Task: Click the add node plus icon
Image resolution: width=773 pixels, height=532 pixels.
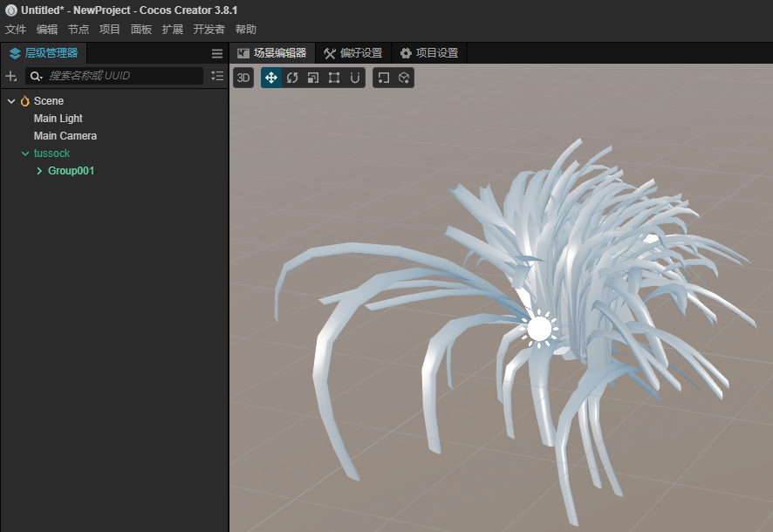Action: click(x=10, y=76)
